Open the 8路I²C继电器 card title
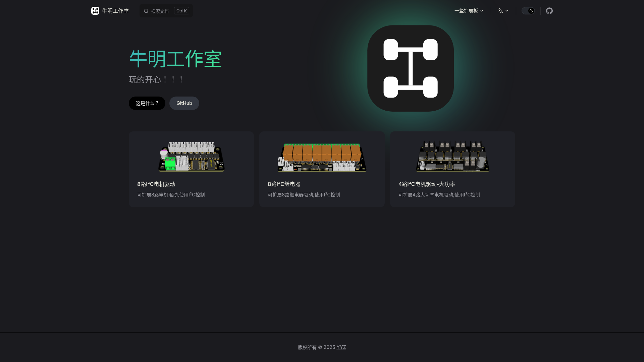 [x=284, y=184]
